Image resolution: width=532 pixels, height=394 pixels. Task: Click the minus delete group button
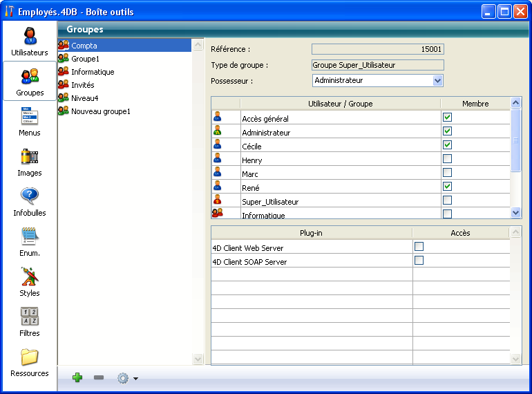click(99, 378)
